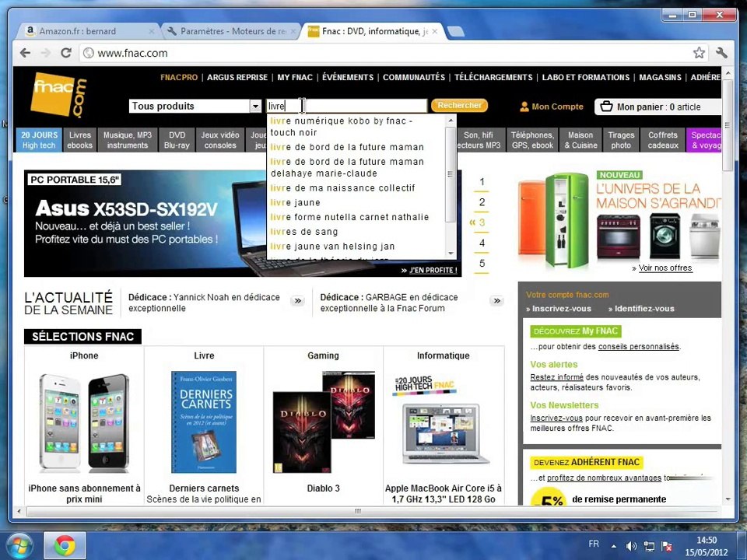
Task: Click the Mon Compte person icon
Action: [524, 107]
